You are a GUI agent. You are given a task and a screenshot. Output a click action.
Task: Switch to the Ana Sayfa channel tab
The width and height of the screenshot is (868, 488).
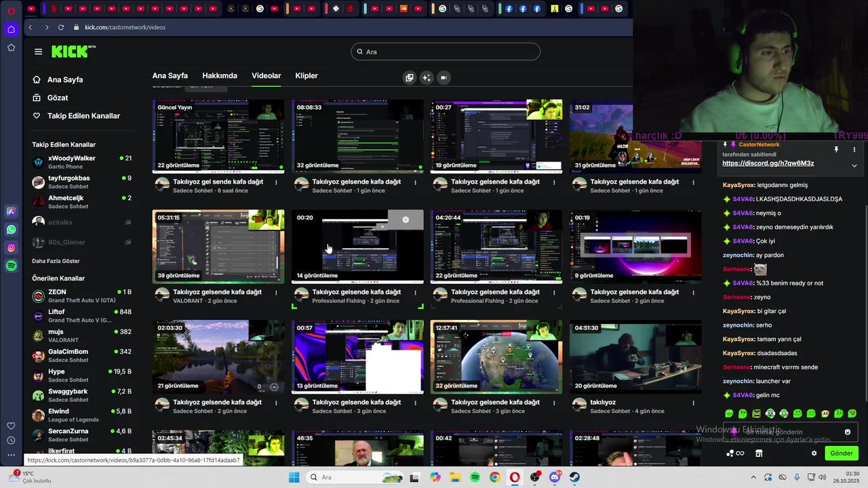170,76
